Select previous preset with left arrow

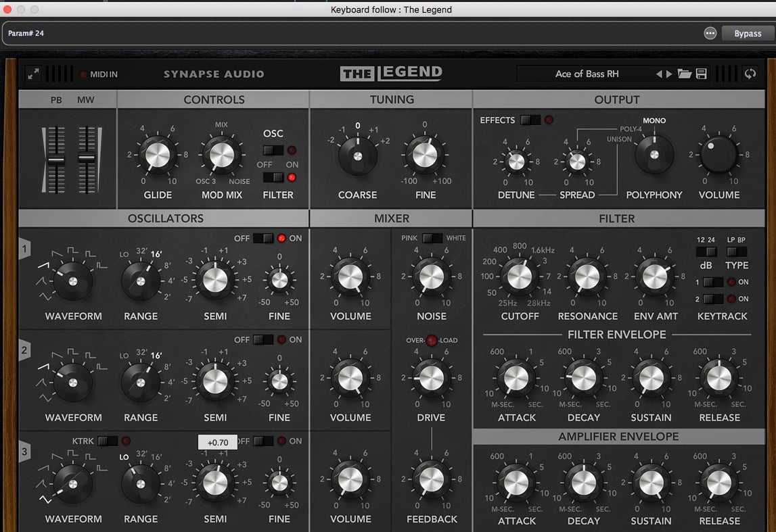coord(659,74)
